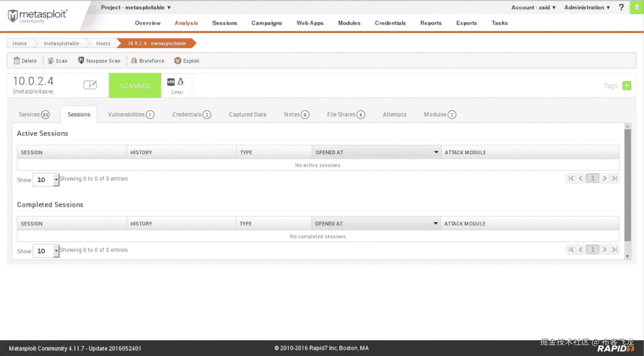
Task: Open the Account zaid dropdown
Action: click(533, 7)
